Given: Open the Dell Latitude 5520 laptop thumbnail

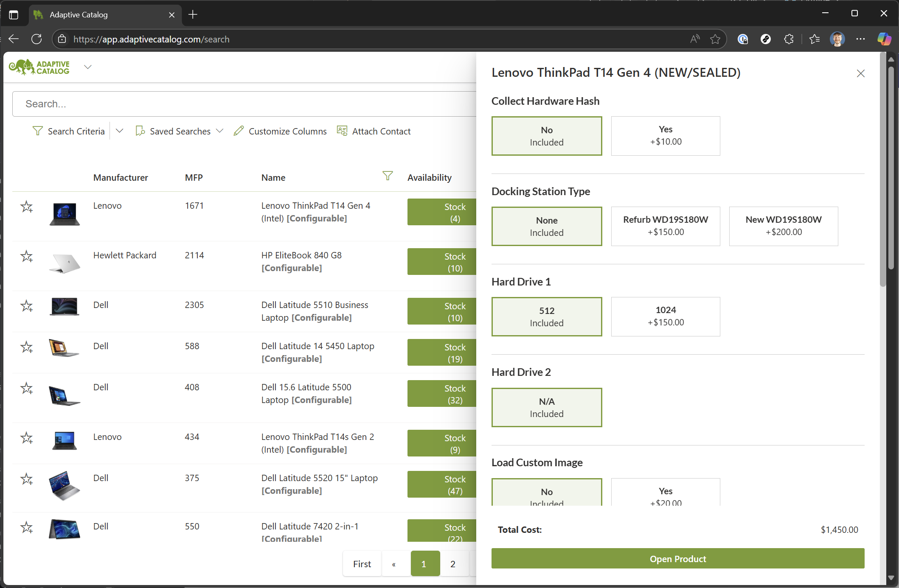Looking at the screenshot, I should coord(65,485).
